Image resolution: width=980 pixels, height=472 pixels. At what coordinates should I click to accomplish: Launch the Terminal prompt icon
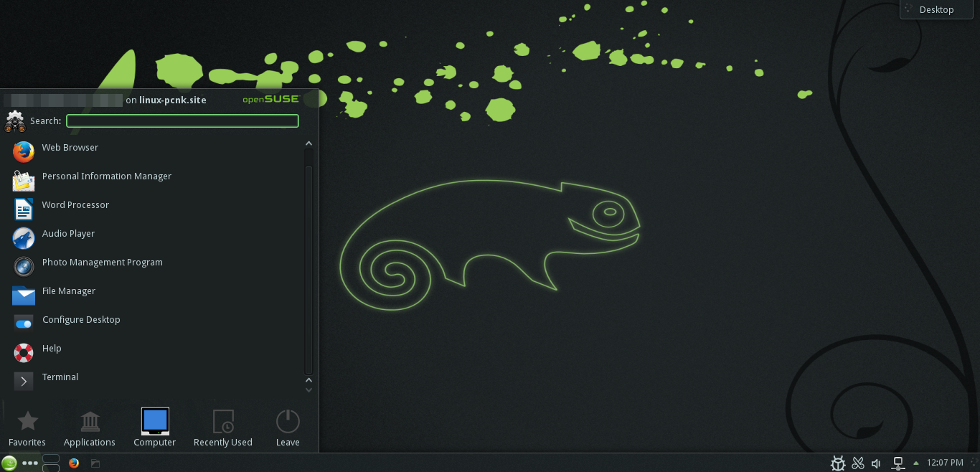click(24, 381)
